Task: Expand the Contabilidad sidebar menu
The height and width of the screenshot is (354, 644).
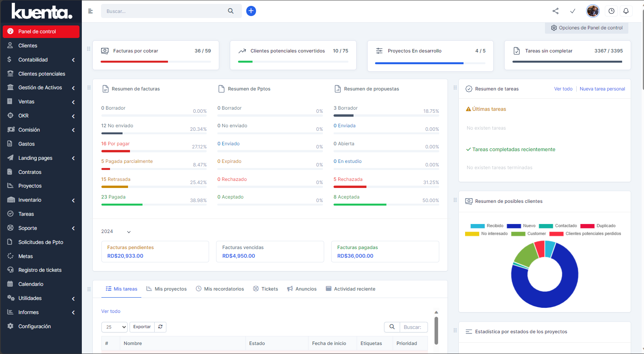Action: (x=41, y=60)
